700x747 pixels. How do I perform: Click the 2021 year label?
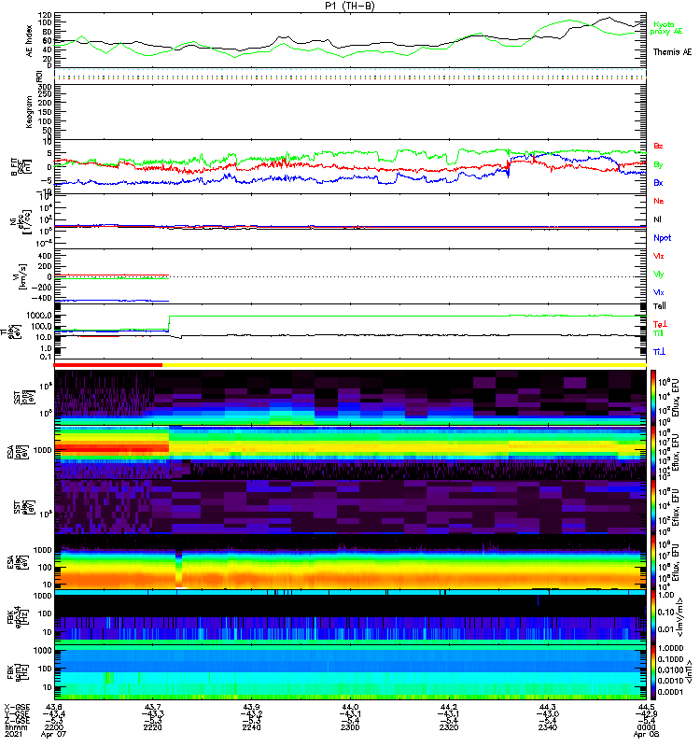[x=13, y=735]
